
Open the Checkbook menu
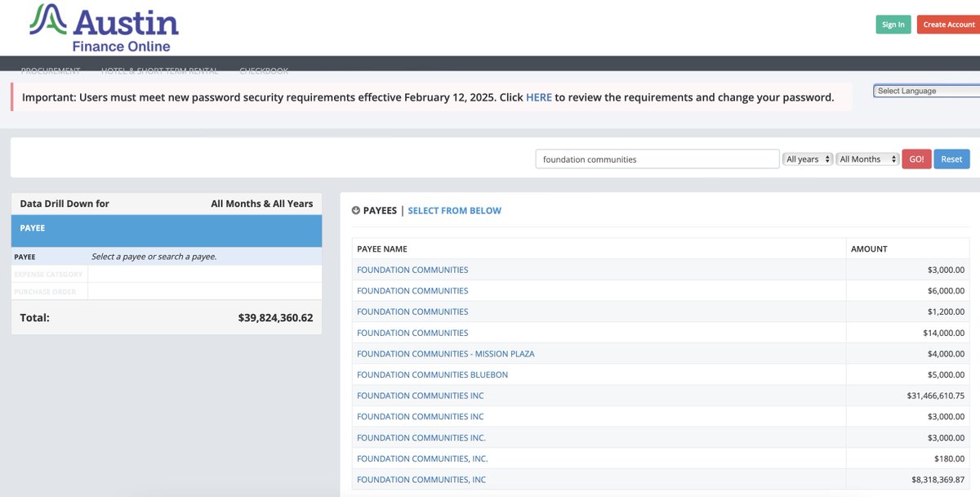coord(264,70)
